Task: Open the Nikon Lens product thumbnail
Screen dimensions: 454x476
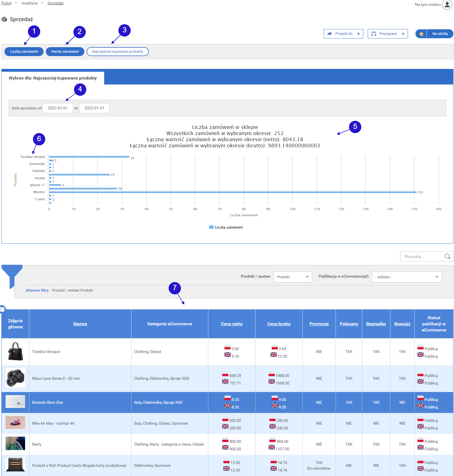Action: 15,378
